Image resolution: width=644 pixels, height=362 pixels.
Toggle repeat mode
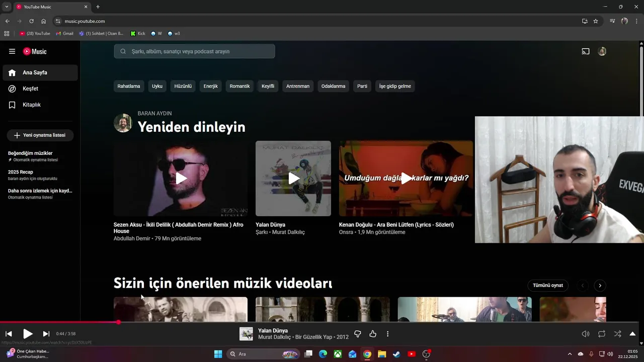point(602,334)
